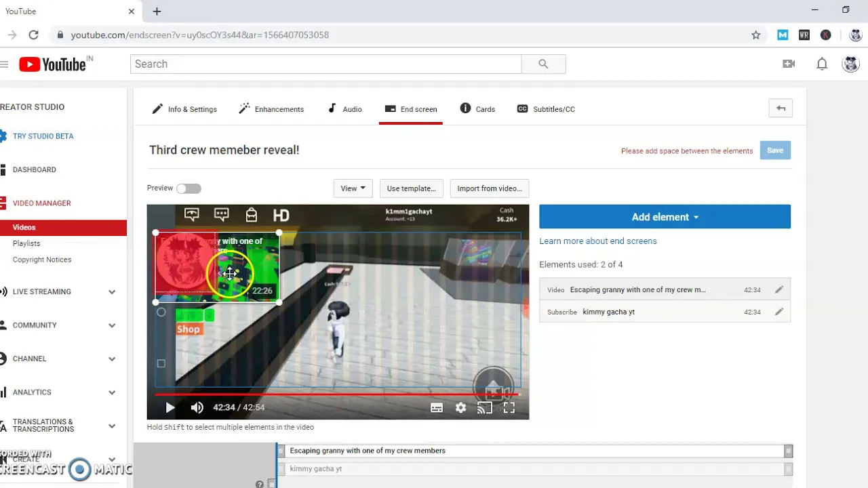Viewport: 868px width, 488px height.
Task: Select the Subscribe kimmy gacha yt row
Action: point(665,312)
